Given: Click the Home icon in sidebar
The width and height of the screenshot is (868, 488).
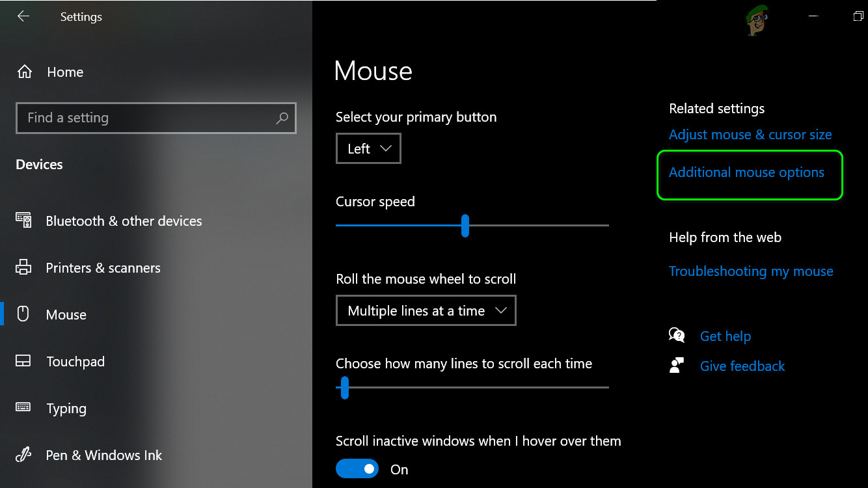Looking at the screenshot, I should point(25,72).
